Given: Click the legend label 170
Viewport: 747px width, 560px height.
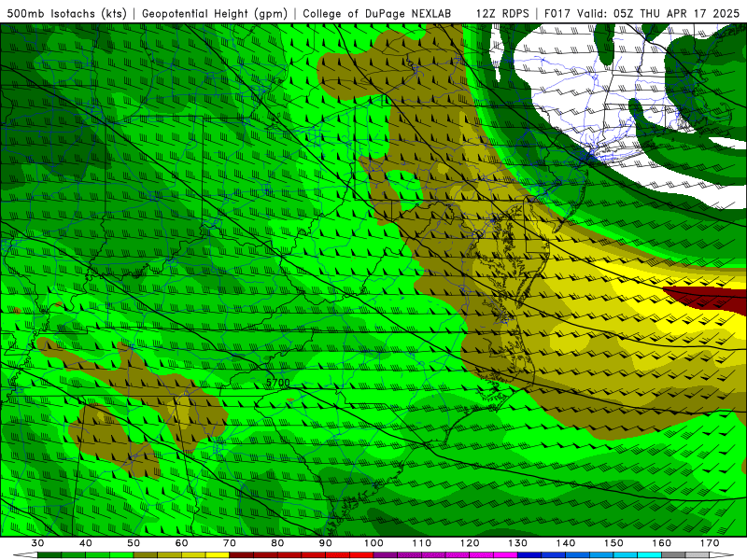Looking at the screenshot, I should [x=710, y=543].
